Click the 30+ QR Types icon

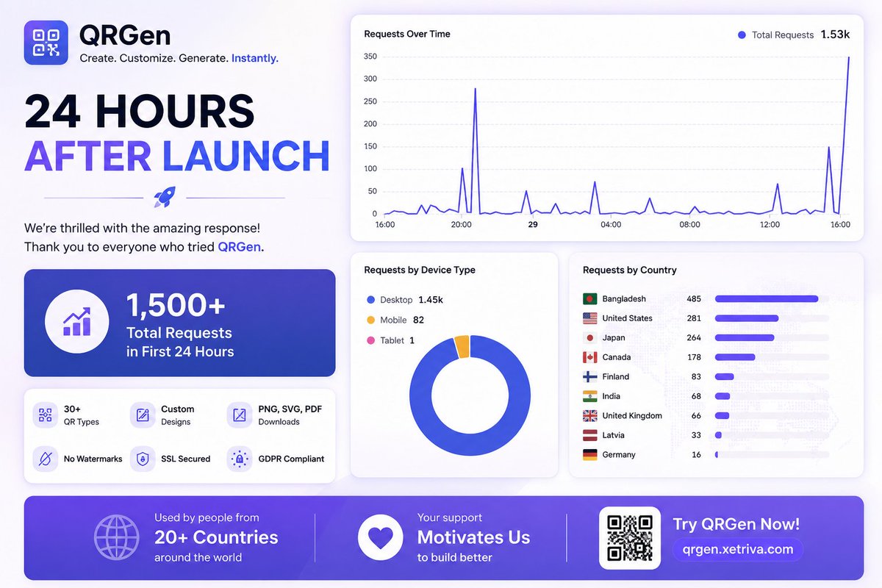pos(45,415)
